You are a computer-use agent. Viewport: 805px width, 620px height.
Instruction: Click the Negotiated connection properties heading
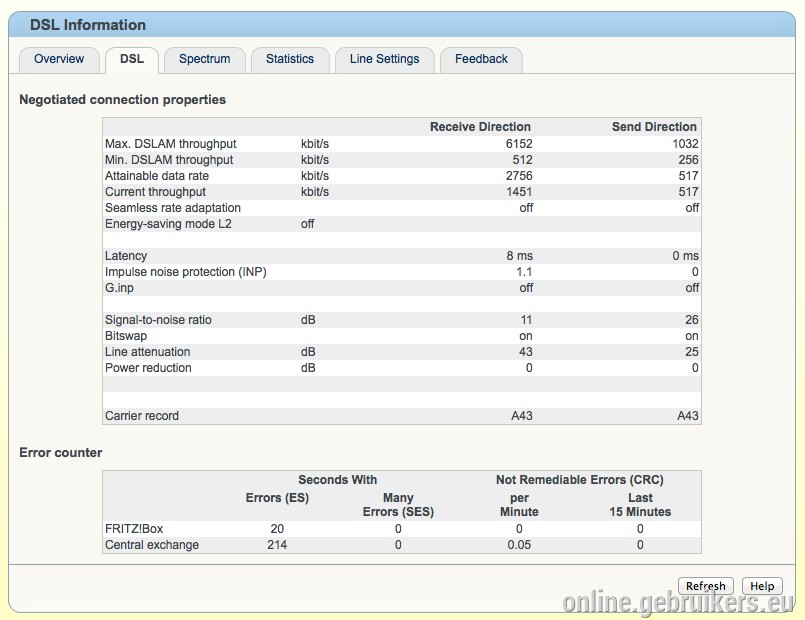point(122,100)
